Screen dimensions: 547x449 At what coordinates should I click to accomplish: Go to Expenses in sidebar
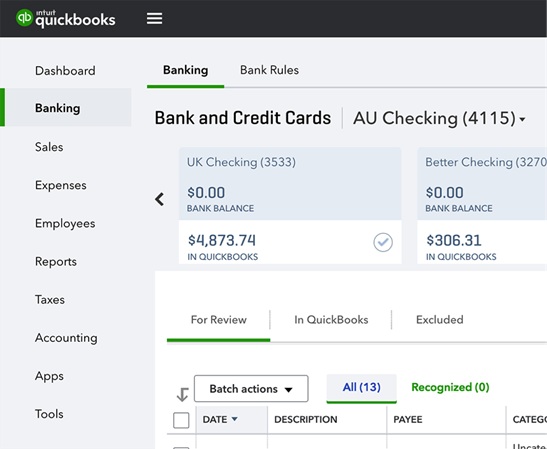coord(61,185)
